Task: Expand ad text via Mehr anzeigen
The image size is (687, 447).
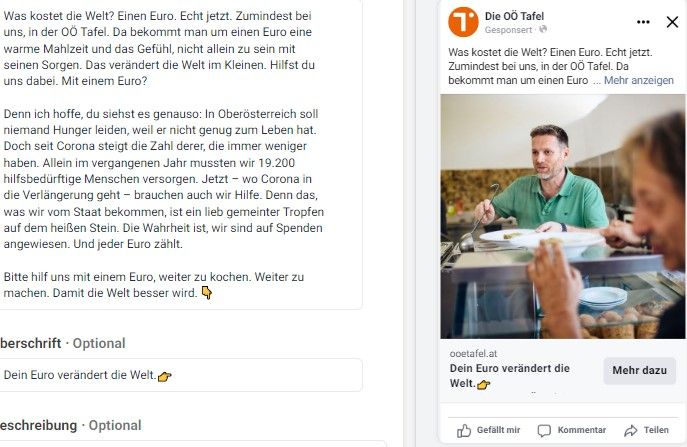Action: pos(639,80)
